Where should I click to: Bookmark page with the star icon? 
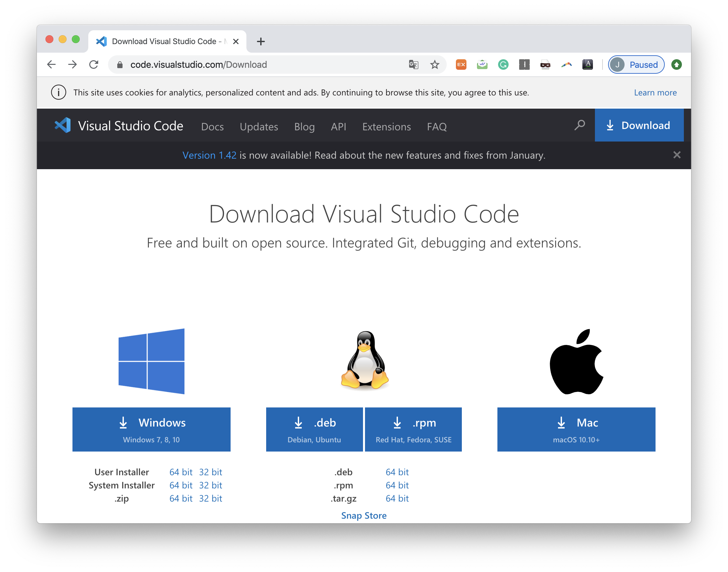(x=434, y=64)
